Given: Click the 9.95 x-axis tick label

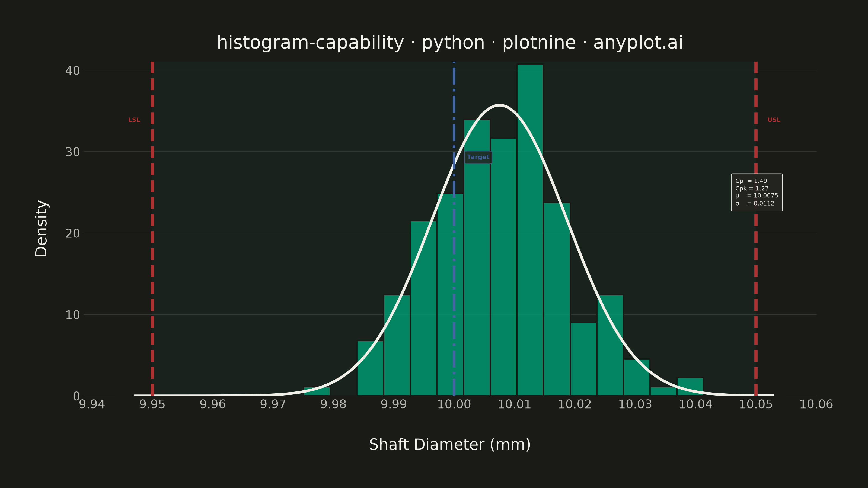Looking at the screenshot, I should (152, 404).
